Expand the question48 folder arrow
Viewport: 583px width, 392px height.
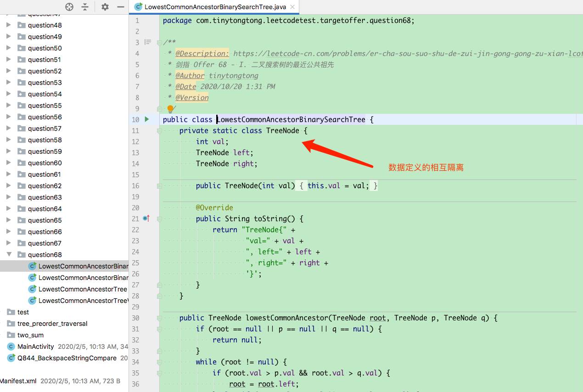tap(9, 25)
